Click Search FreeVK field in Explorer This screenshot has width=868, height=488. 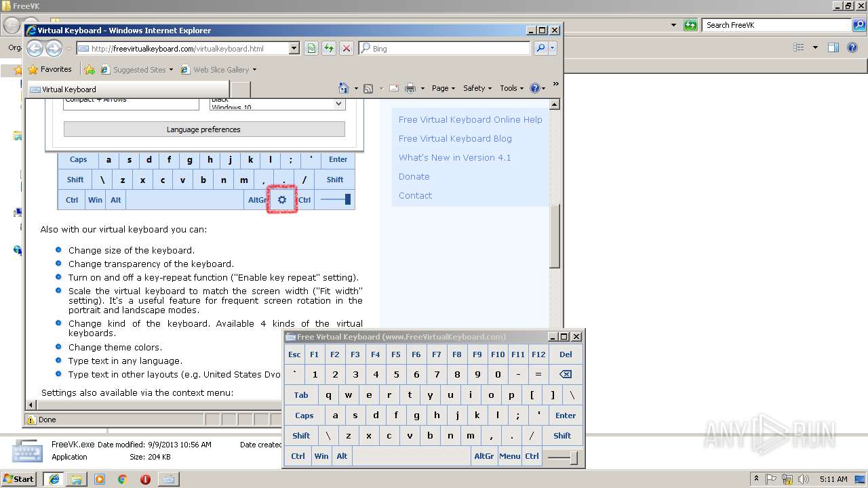tap(778, 25)
